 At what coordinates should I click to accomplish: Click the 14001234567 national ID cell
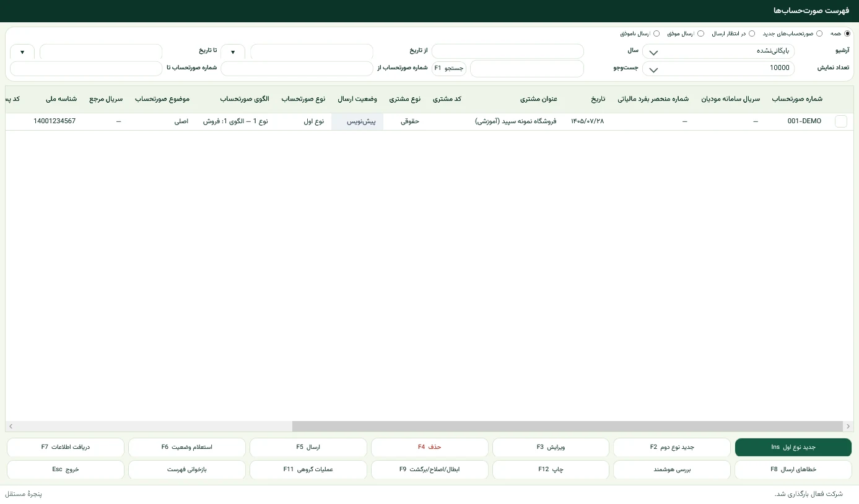(55, 121)
